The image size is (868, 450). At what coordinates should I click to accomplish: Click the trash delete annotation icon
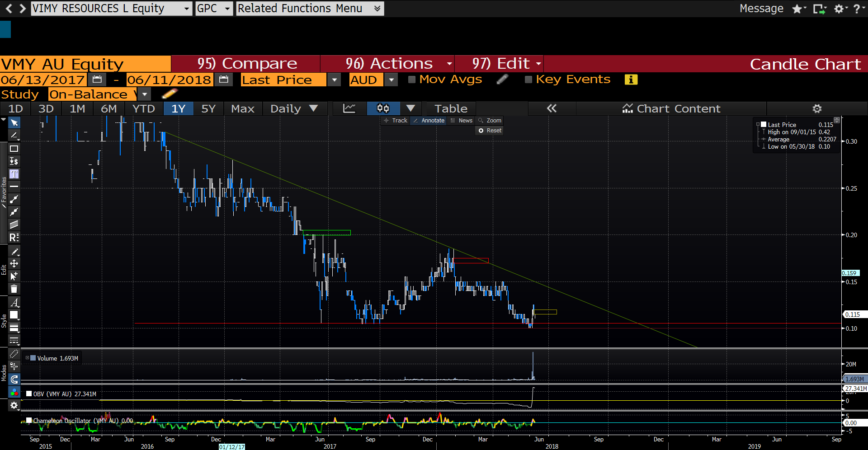14,289
